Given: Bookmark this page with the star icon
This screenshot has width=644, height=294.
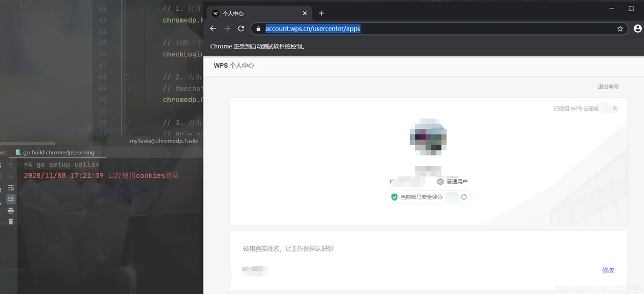Looking at the screenshot, I should (x=620, y=28).
